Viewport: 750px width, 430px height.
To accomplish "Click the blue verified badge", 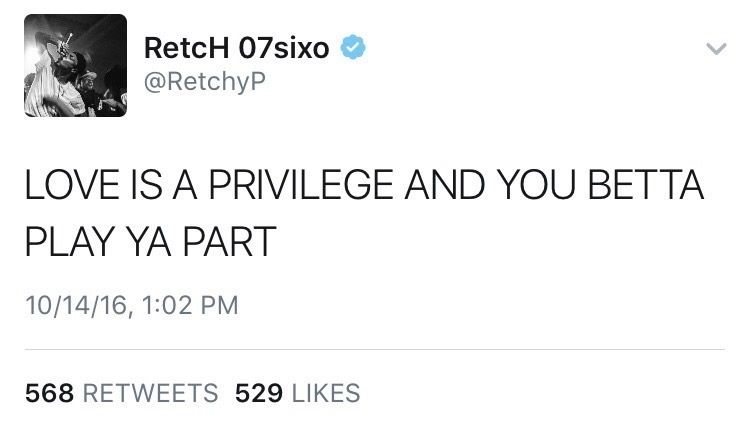I will (353, 47).
